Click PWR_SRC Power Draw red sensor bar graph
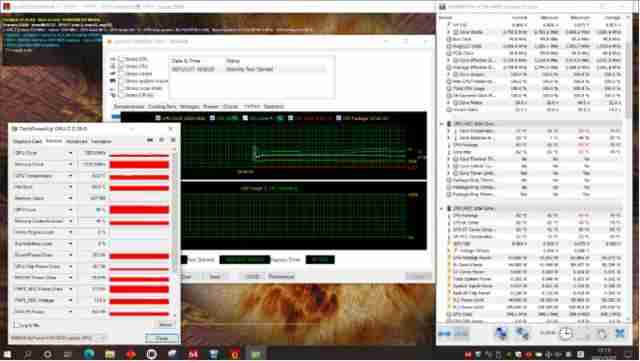Image resolution: width=640 pixels, height=361 pixels. (139, 289)
